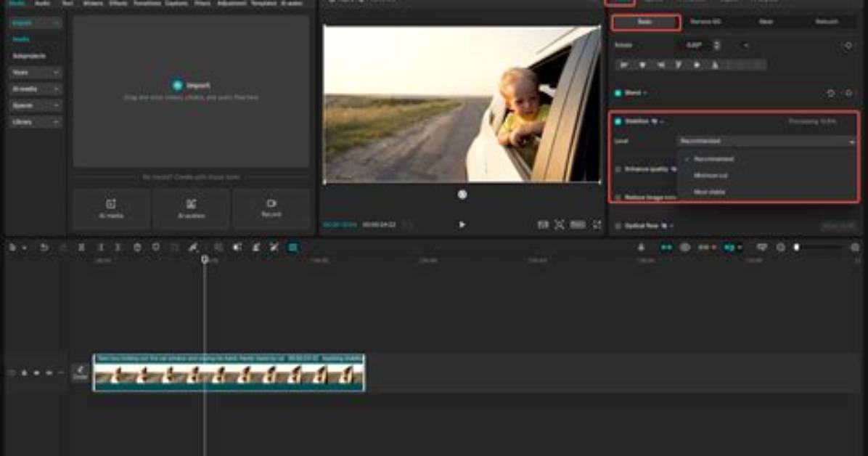Reset the Blend settings

[x=830, y=94]
